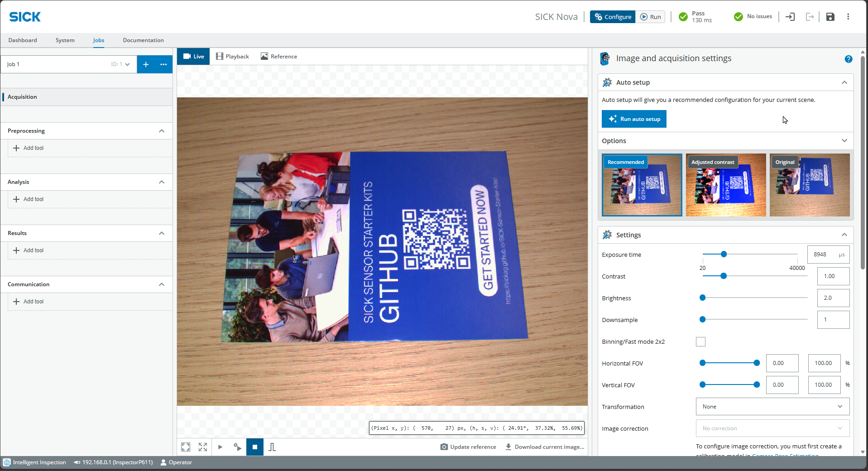Start live acquisition with the play icon

[220, 447]
